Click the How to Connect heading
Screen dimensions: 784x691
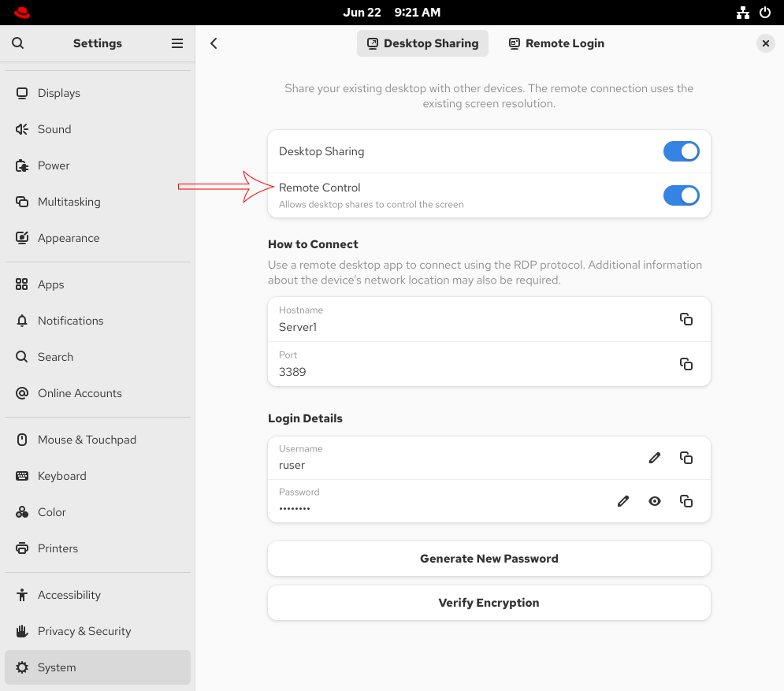tap(313, 244)
